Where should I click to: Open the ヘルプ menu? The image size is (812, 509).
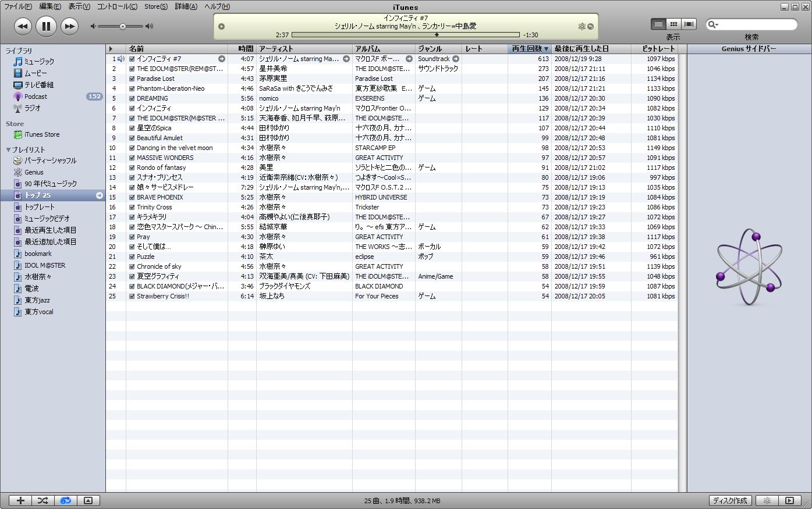[x=217, y=6]
